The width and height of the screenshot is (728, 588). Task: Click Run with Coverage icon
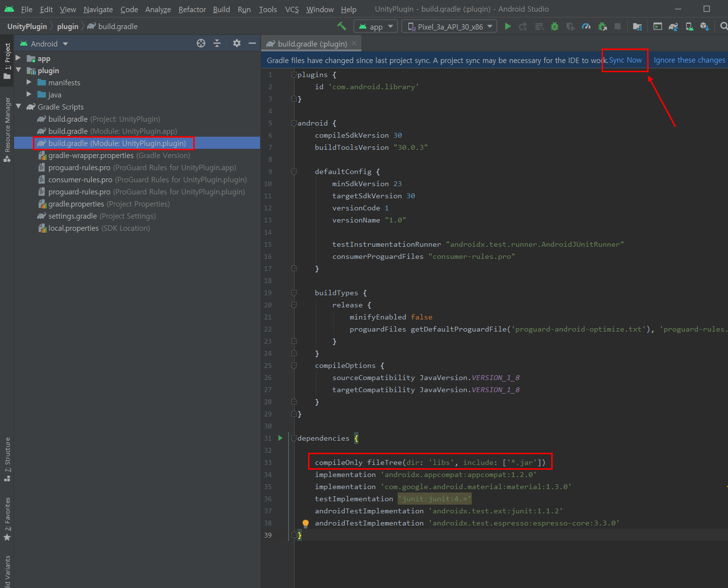coord(571,27)
